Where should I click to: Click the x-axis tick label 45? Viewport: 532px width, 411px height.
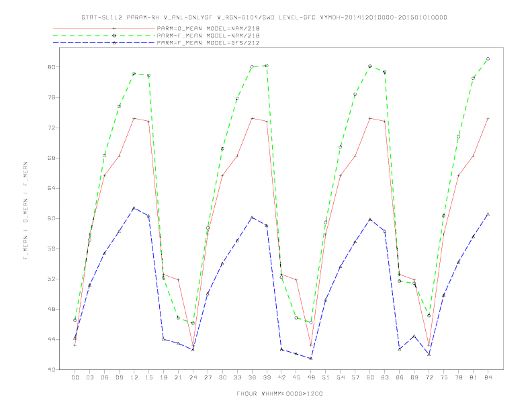296,377
